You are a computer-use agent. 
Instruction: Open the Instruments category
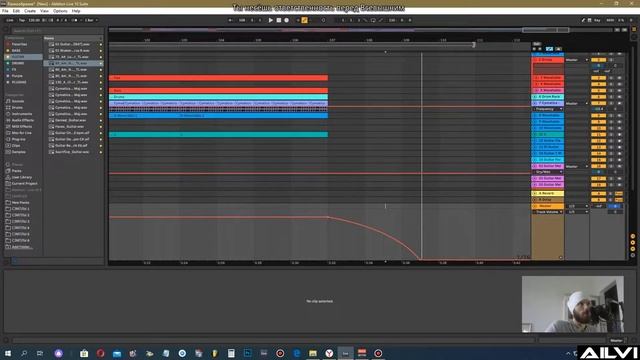click(x=22, y=114)
